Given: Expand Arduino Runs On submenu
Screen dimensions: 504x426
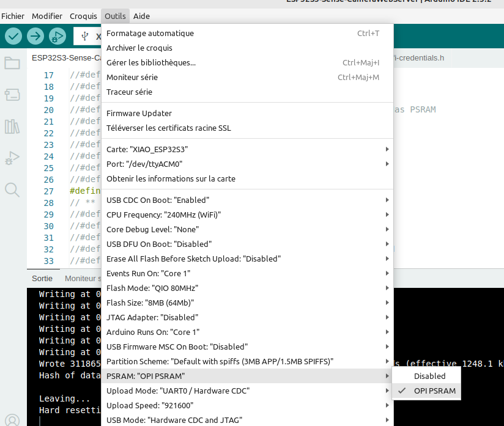Looking at the screenshot, I should click(x=247, y=332).
